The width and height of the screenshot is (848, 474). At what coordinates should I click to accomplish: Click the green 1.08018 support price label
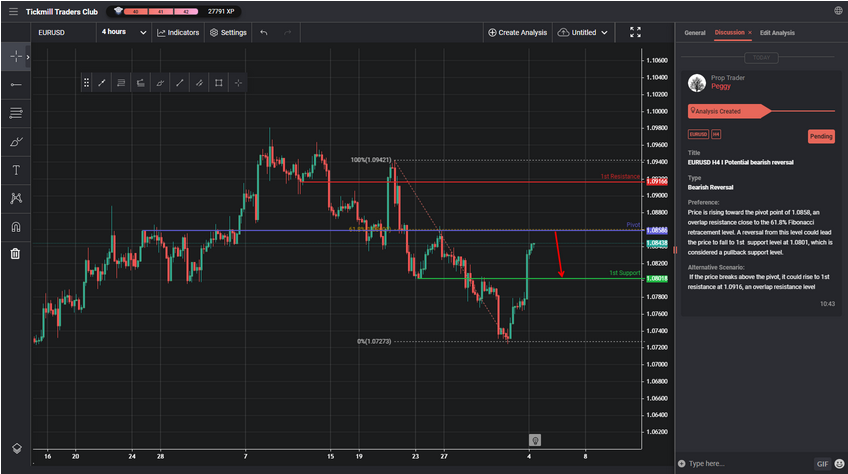pyautogui.click(x=657, y=279)
